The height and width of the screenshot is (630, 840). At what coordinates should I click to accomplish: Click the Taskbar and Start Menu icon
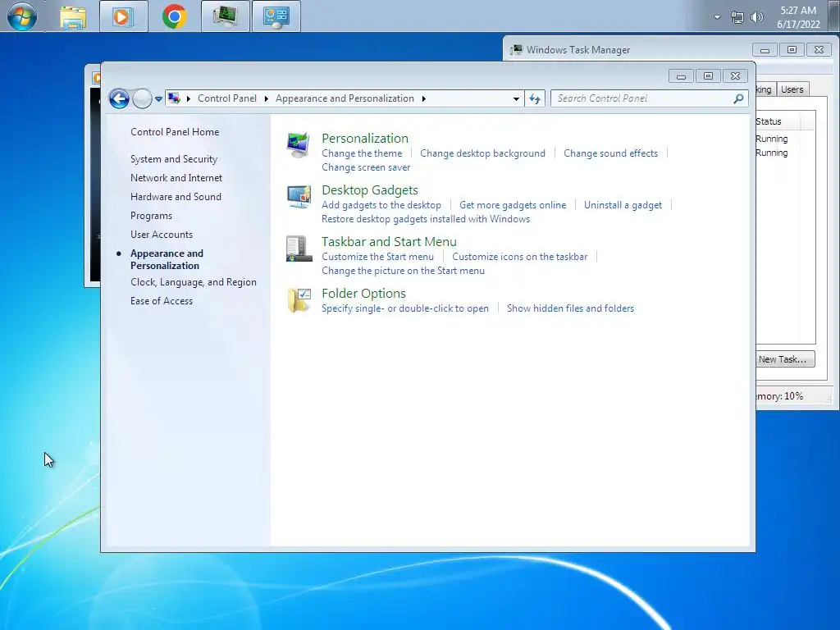coord(299,249)
